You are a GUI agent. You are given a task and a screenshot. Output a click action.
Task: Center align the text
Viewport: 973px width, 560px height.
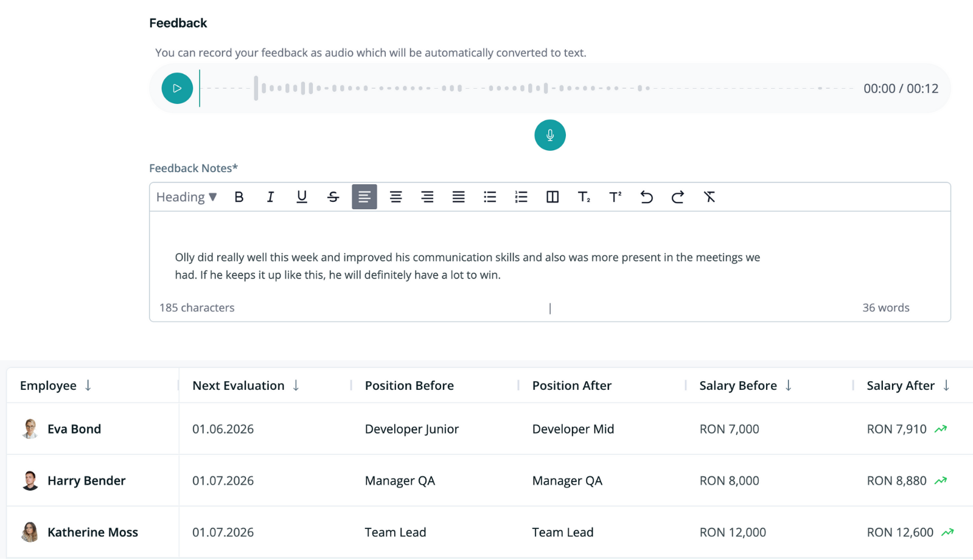click(396, 197)
